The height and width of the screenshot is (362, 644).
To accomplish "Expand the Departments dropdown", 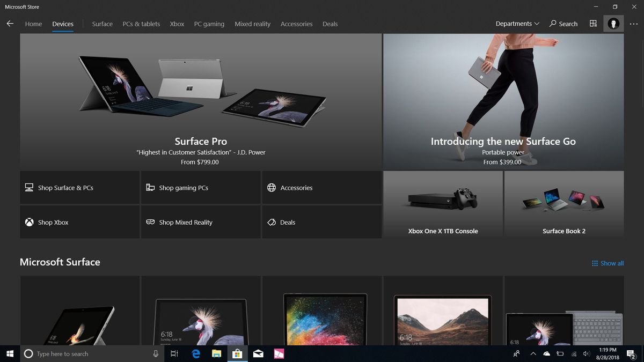I will (x=517, y=24).
